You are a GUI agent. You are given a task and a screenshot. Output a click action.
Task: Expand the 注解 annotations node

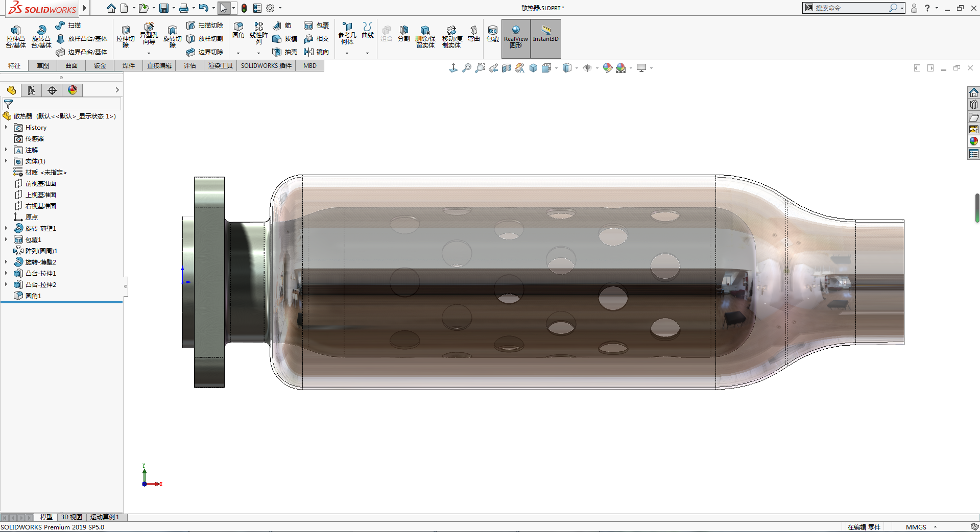(6, 150)
